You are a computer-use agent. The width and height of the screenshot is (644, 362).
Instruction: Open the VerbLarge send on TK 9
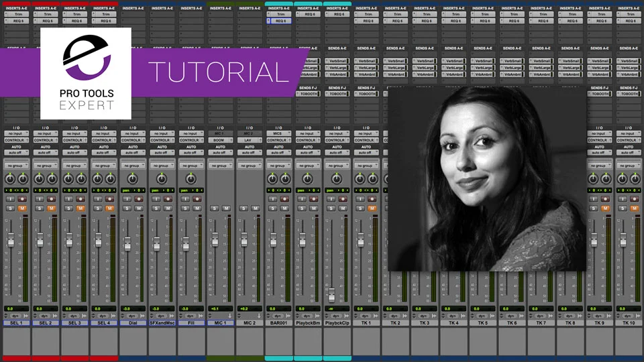coord(600,68)
